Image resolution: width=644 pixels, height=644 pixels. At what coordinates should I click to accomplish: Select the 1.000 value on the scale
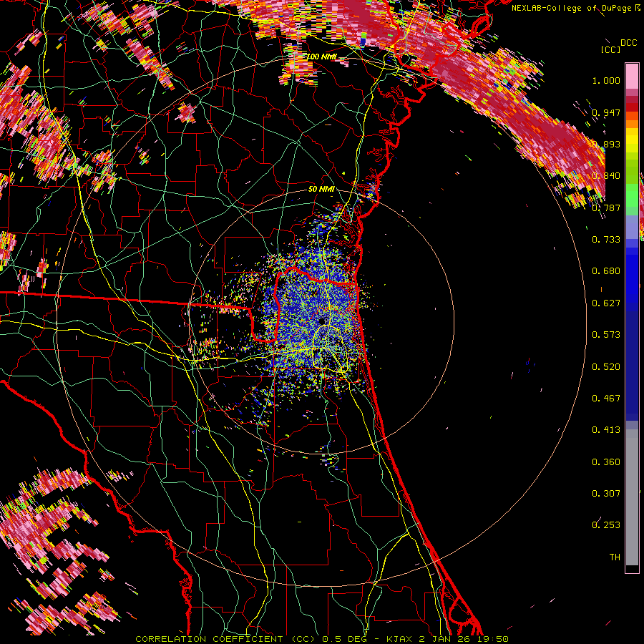pos(606,80)
